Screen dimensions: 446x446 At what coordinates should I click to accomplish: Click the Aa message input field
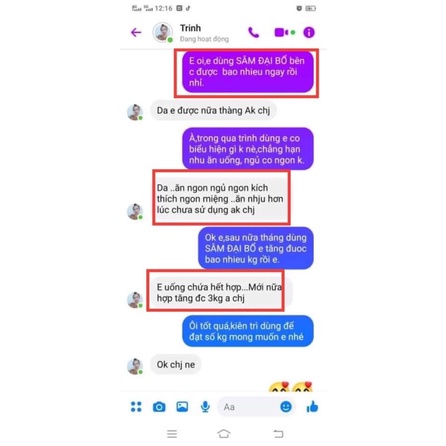(x=256, y=407)
